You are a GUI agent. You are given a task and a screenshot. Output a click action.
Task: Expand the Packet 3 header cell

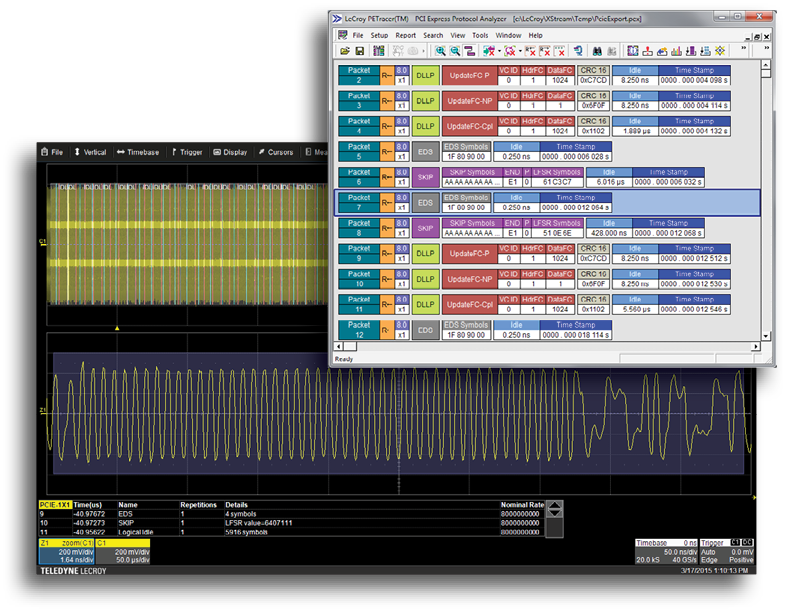coord(359,100)
